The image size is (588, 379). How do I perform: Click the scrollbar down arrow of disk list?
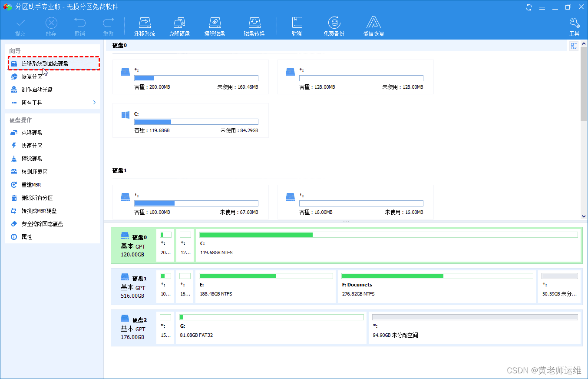coord(584,216)
